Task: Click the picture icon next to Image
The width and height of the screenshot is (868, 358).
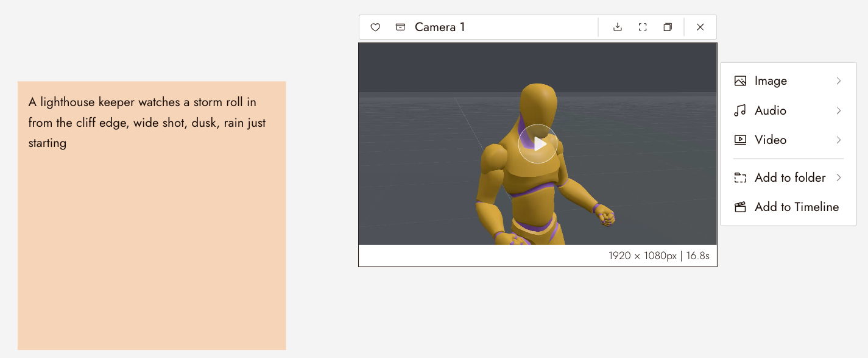Action: [x=740, y=81]
